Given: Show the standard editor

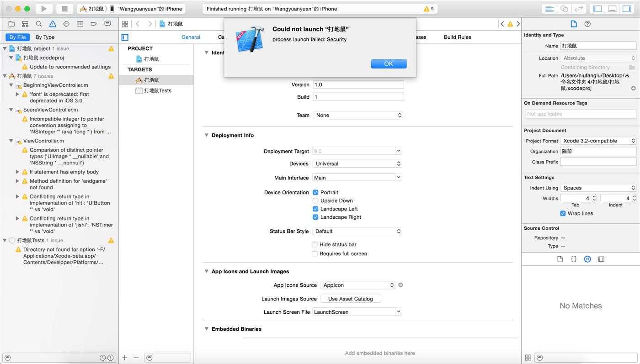Looking at the screenshot, I should (549, 9).
